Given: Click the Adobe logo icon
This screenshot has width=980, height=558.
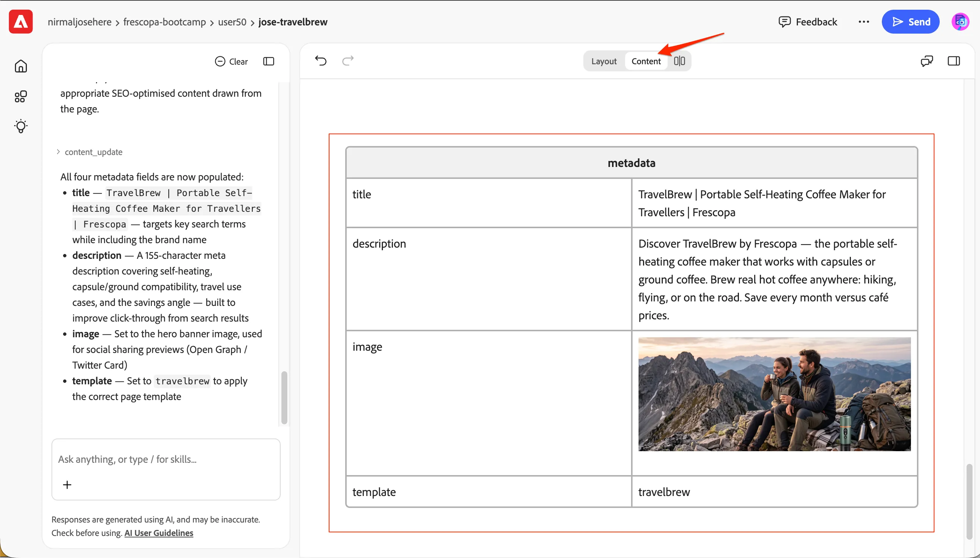Looking at the screenshot, I should [21, 22].
